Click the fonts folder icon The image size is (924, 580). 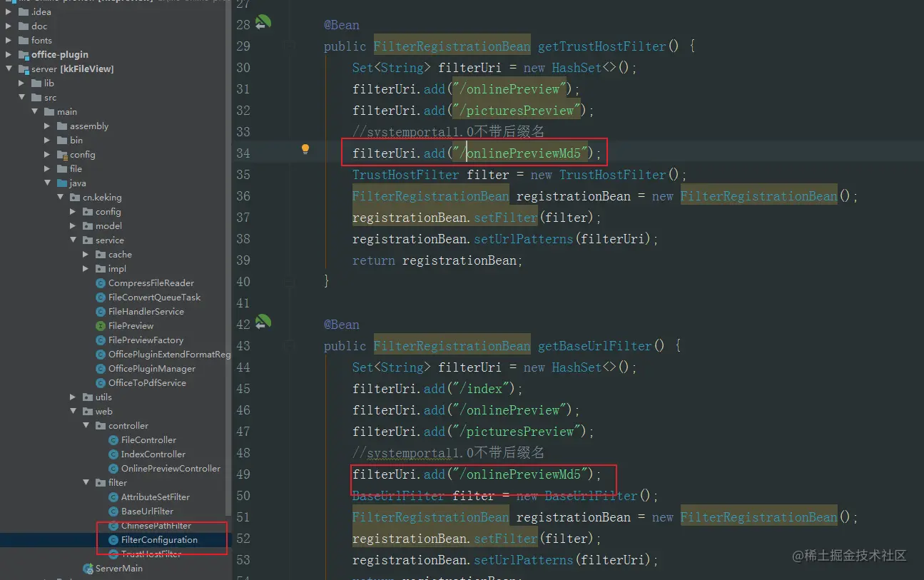click(24, 41)
